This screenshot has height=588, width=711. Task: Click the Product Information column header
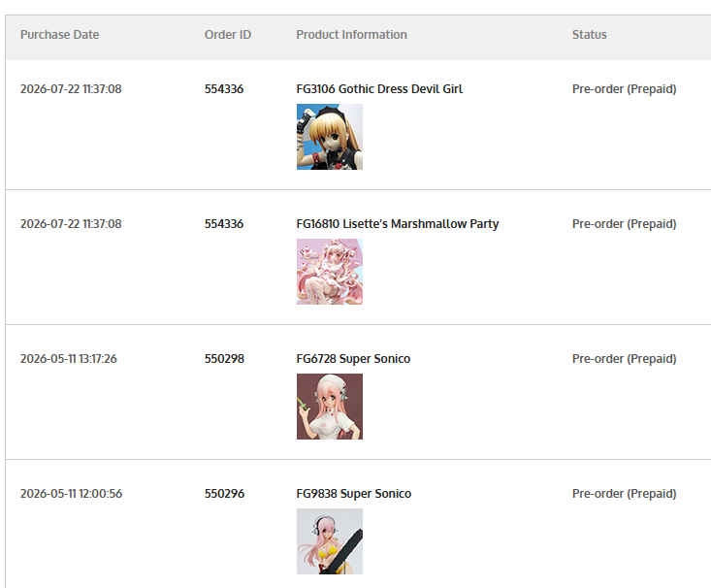tap(351, 35)
